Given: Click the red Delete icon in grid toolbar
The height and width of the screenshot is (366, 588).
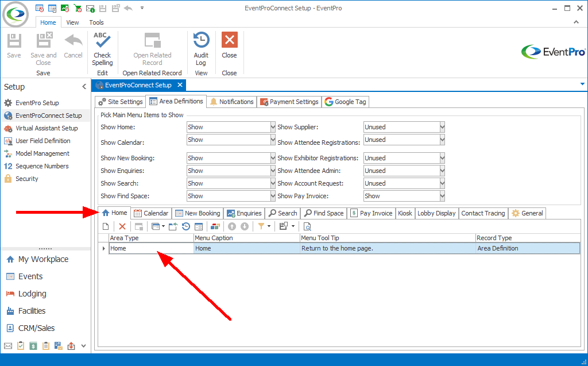Looking at the screenshot, I should pos(122,226).
